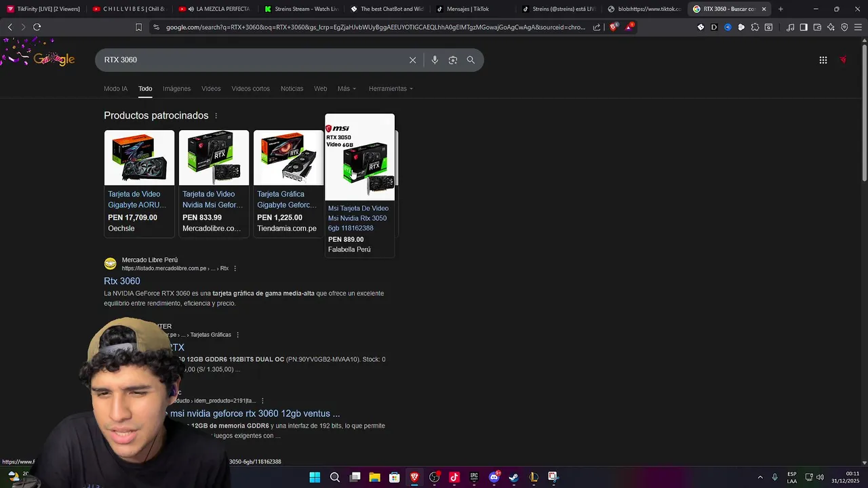Open Leo AI sparkle icon
Screen dimensions: 868x488
(831, 27)
